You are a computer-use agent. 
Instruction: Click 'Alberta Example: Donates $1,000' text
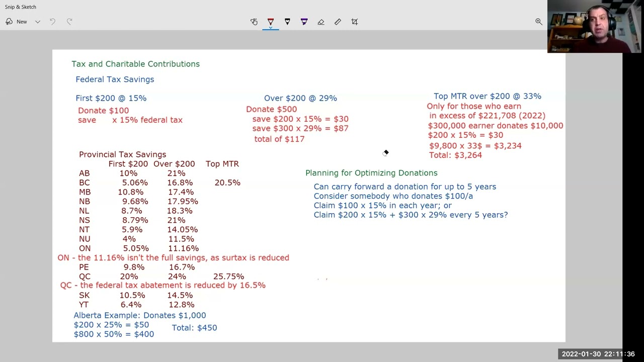(140, 315)
